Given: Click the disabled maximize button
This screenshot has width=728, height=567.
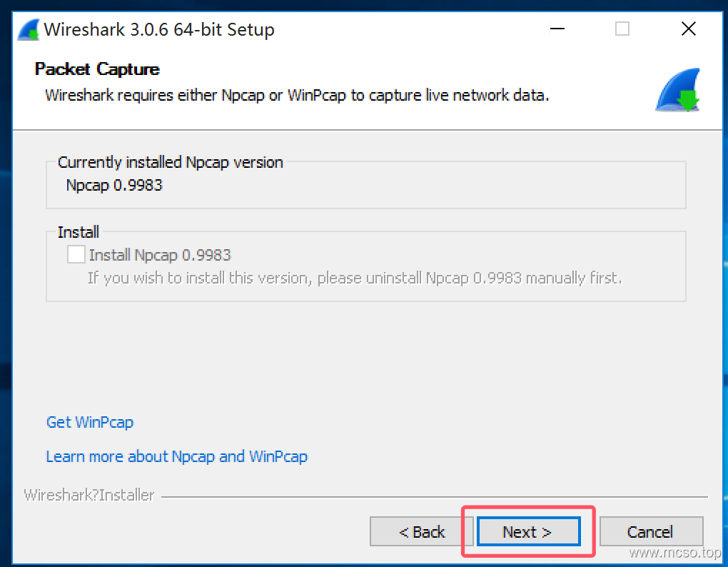Looking at the screenshot, I should [622, 29].
